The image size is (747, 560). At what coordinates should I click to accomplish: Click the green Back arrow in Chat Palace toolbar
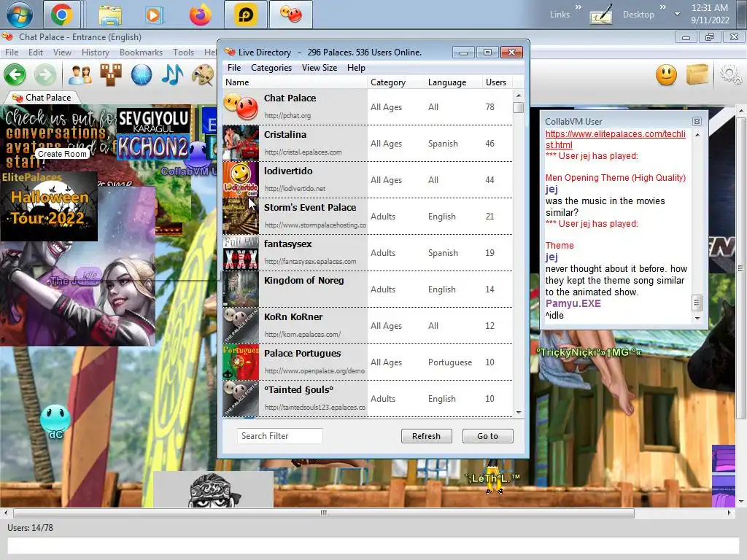click(15, 75)
